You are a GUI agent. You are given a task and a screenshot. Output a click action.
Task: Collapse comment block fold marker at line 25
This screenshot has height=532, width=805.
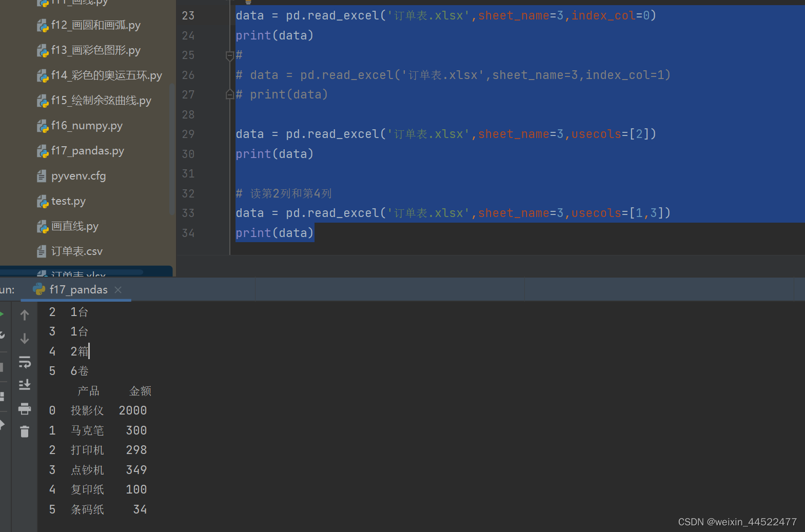coord(230,55)
